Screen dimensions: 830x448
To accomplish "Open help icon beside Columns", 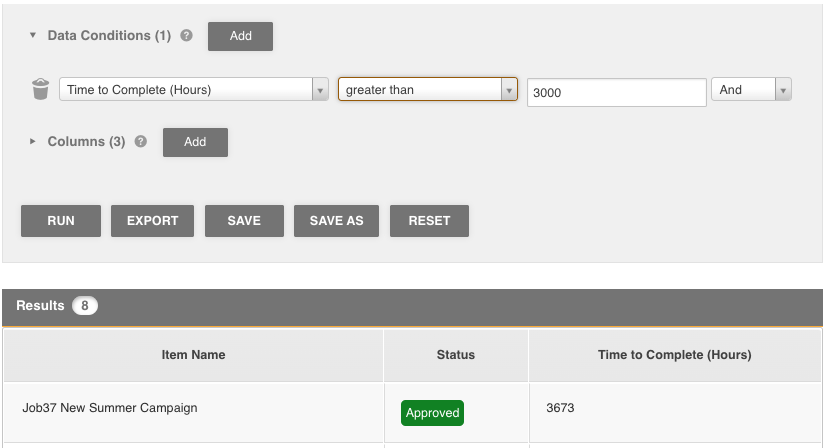I will pos(141,142).
